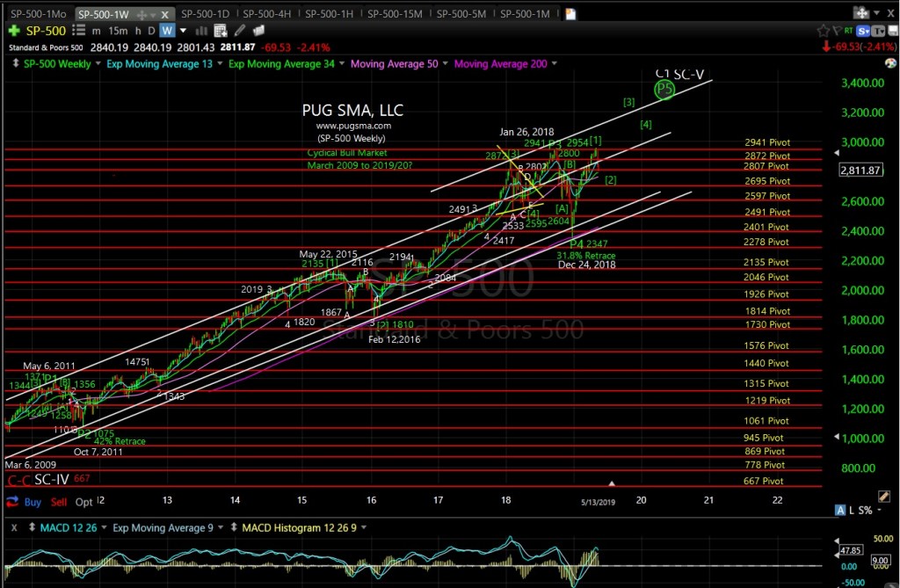Click the move-window icon at top right
The image size is (900, 588).
tap(860, 12)
